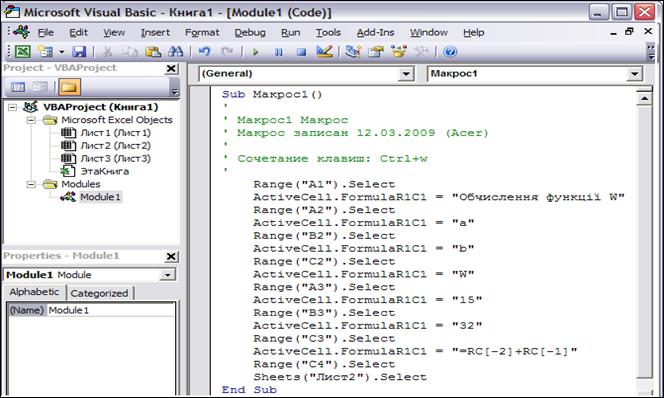Click the "=RC[-2]+RC[-1]" formula text
This screenshot has height=398, width=664.
(x=514, y=351)
